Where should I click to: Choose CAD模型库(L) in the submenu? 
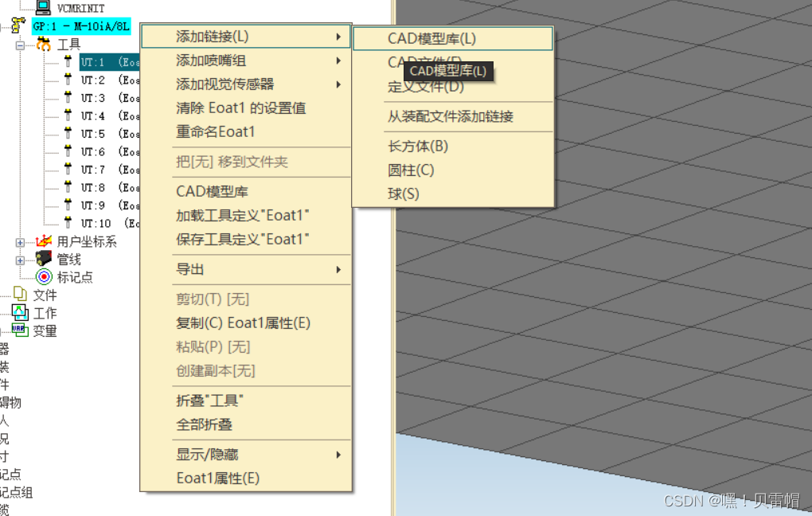tap(453, 39)
